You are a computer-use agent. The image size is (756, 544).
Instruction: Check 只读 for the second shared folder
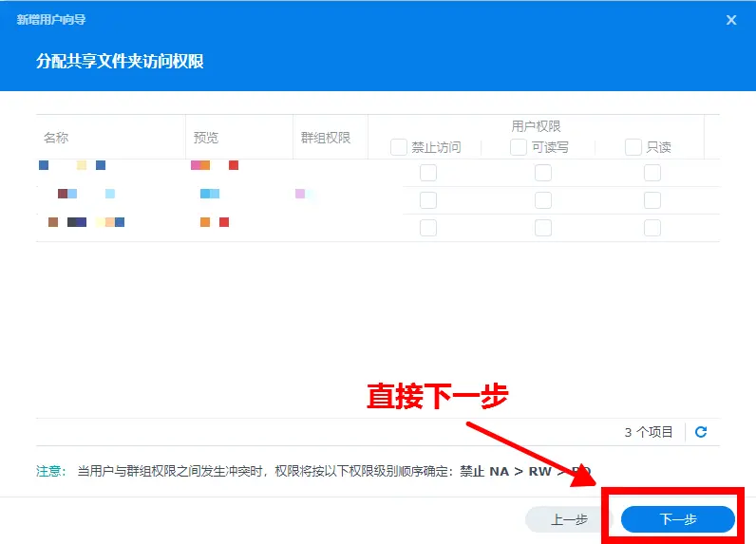coord(652,200)
